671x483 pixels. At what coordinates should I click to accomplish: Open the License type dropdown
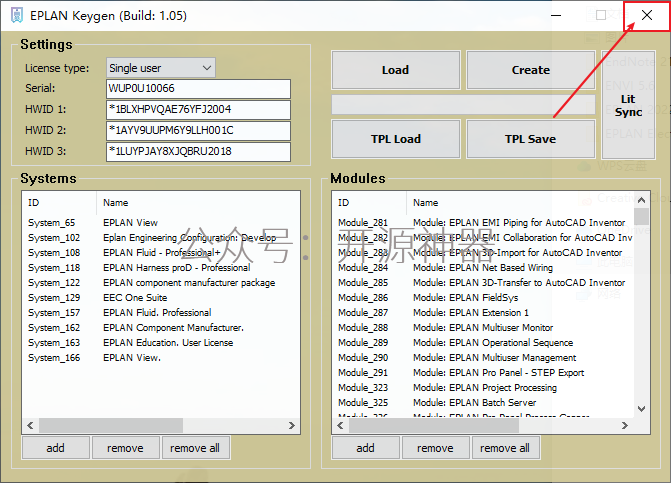[160, 68]
